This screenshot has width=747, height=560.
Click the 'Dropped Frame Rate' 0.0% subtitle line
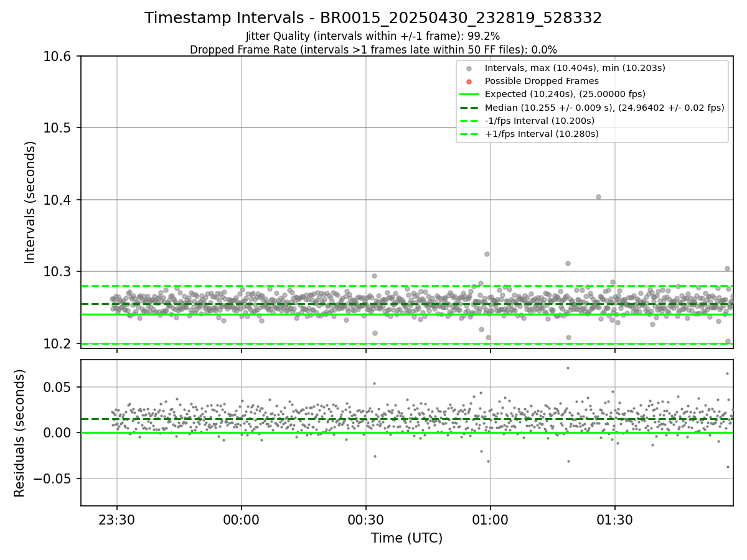tap(374, 50)
